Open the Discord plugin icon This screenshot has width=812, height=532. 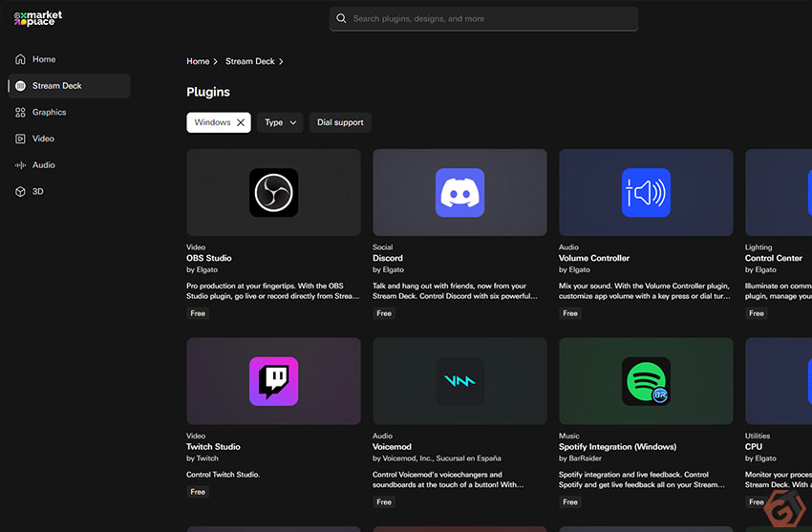tap(459, 192)
